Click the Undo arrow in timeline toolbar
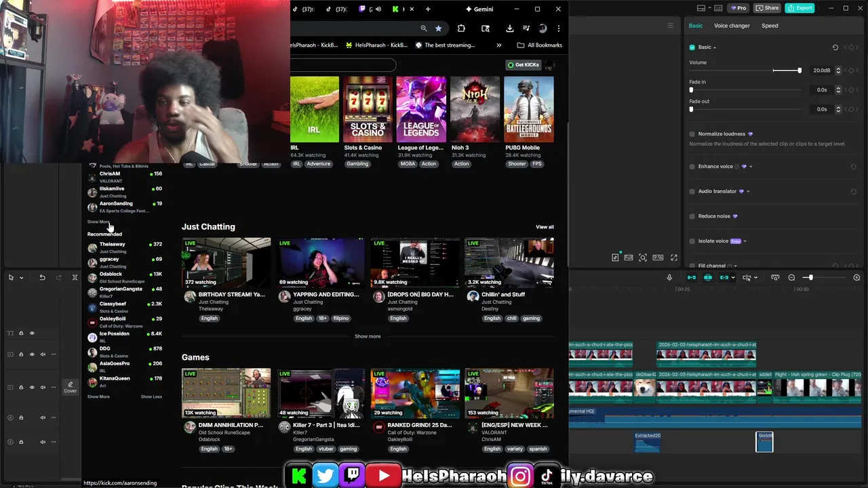The image size is (868, 488). pos(42,277)
